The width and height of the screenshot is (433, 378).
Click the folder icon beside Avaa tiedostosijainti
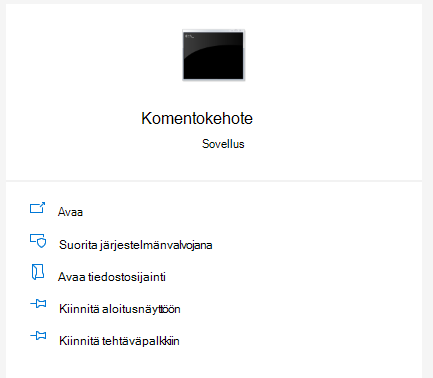click(x=38, y=272)
